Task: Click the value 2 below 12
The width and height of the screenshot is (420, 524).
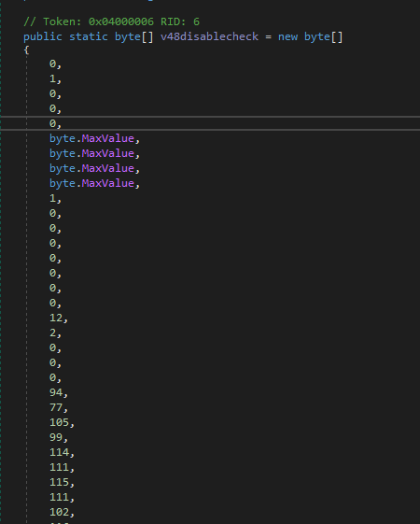Action: coord(53,333)
